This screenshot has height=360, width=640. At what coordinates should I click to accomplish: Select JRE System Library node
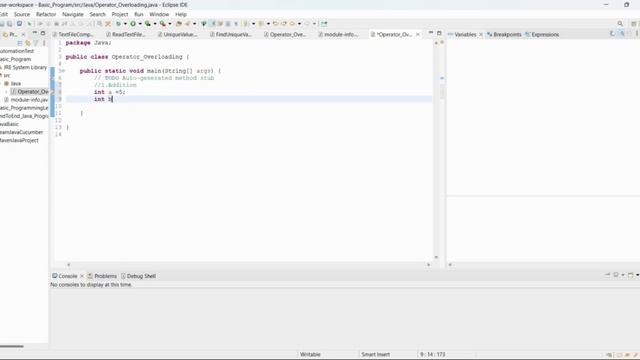coord(24,67)
